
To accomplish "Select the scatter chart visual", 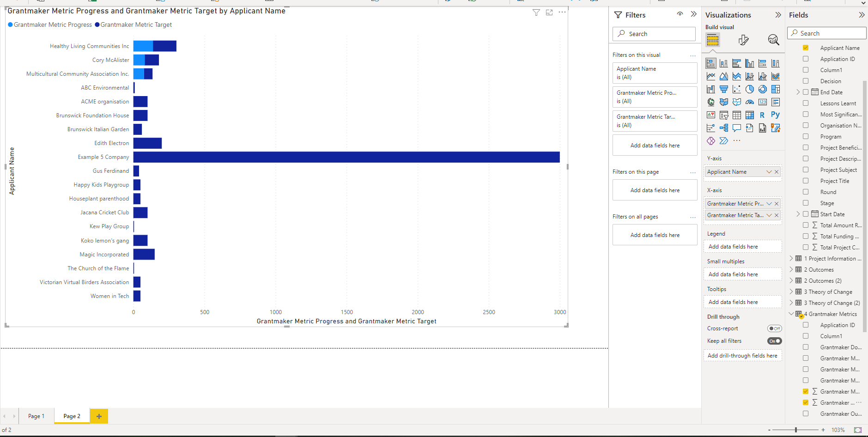I will click(736, 89).
